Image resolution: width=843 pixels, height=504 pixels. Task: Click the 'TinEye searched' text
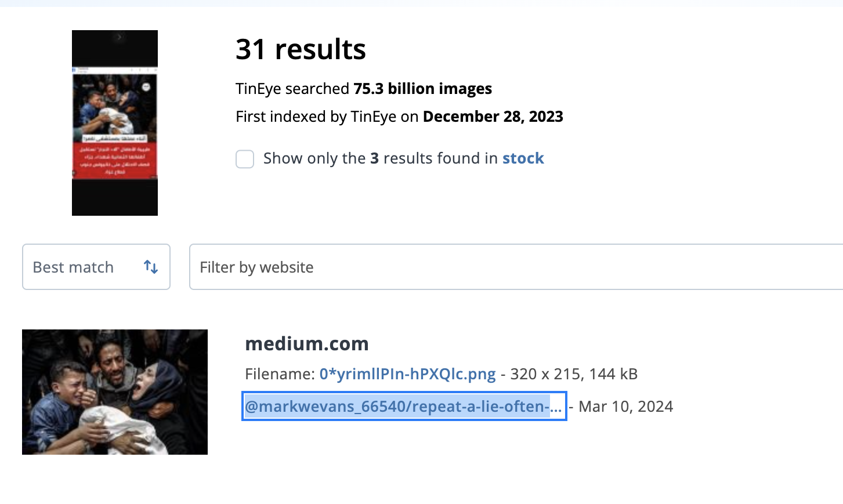pyautogui.click(x=292, y=89)
